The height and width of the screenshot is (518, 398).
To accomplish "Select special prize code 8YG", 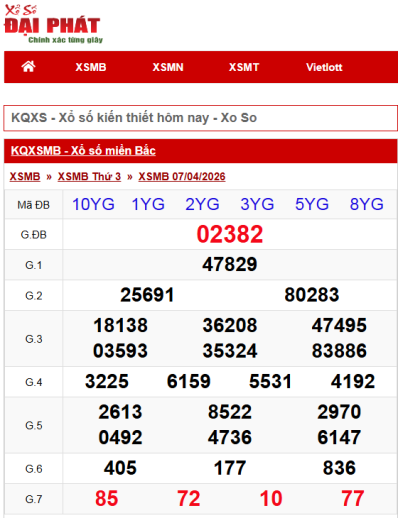I will (367, 204).
